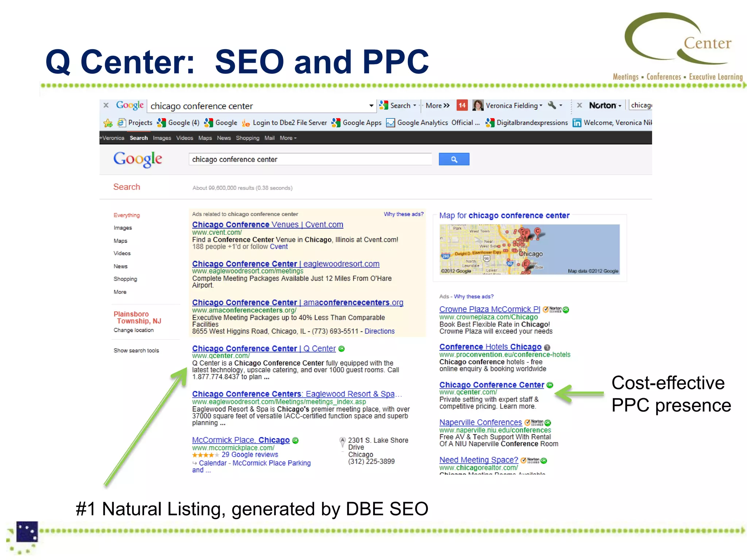Viewport: 747px width, 560px height.
Task: Open the Digitalbrandexpressions bookmark
Action: pos(526,123)
